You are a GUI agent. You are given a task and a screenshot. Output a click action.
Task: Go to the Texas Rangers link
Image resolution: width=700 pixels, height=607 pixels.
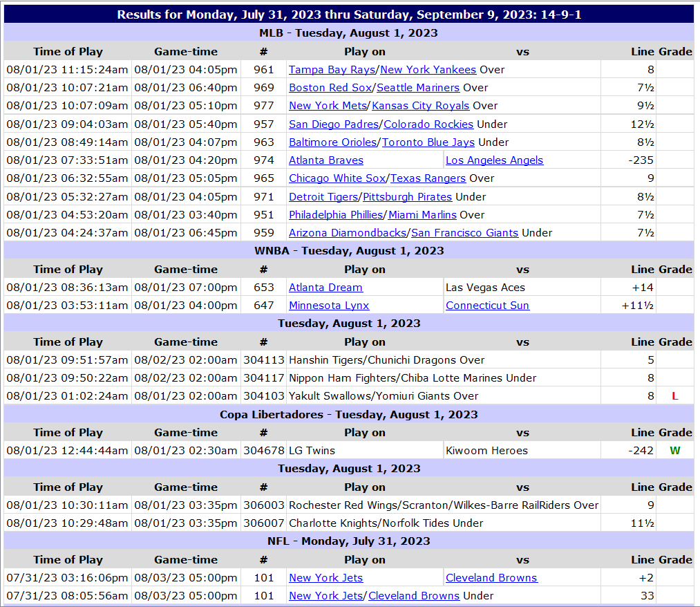[x=428, y=178]
